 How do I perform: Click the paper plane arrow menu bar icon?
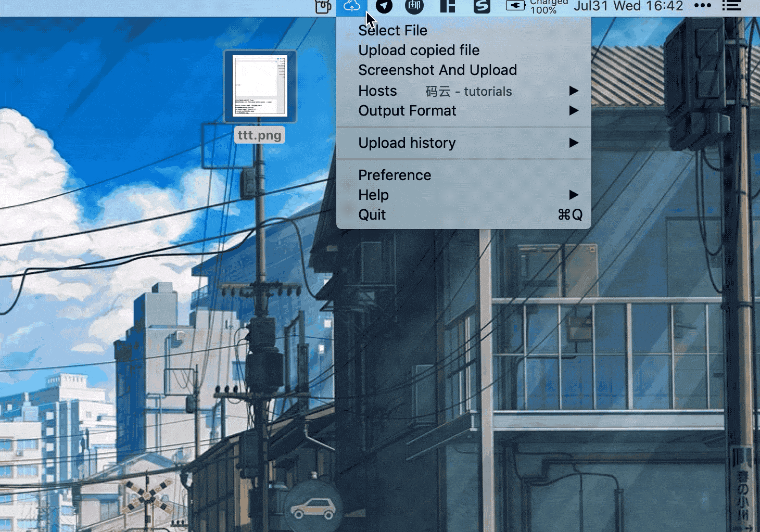(384, 6)
